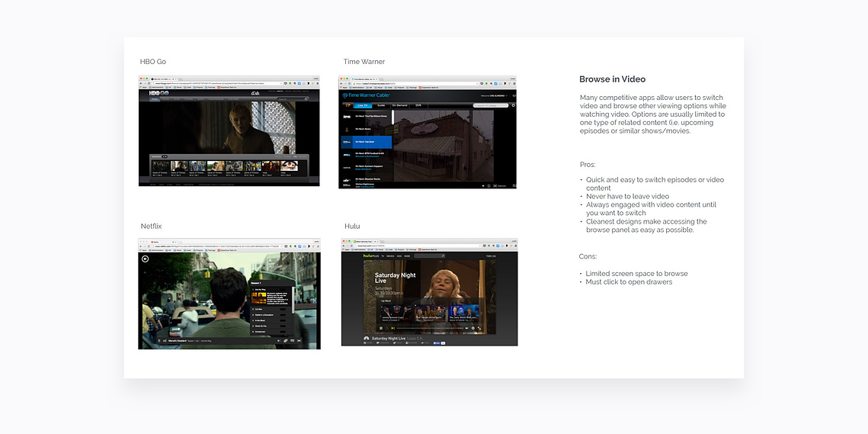Select the Season 1 header in the Netflix panel

272,283
